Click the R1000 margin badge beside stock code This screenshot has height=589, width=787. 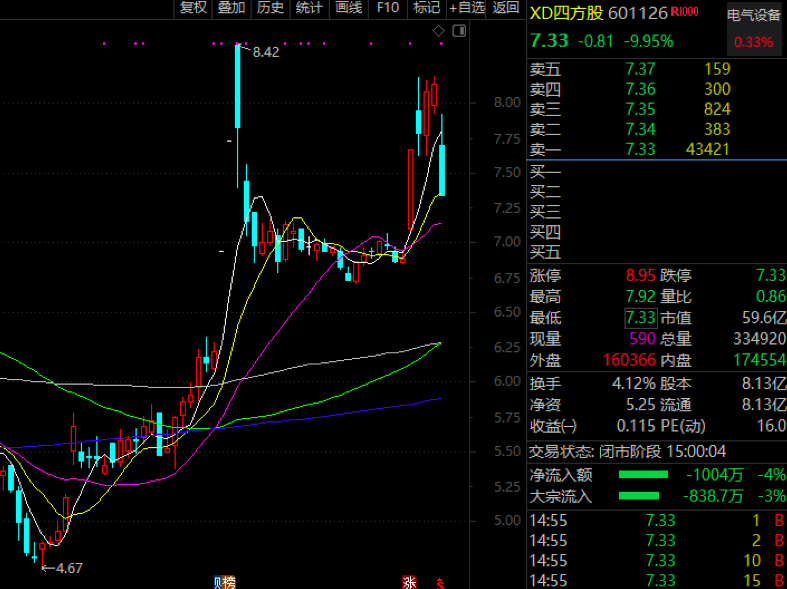click(685, 12)
